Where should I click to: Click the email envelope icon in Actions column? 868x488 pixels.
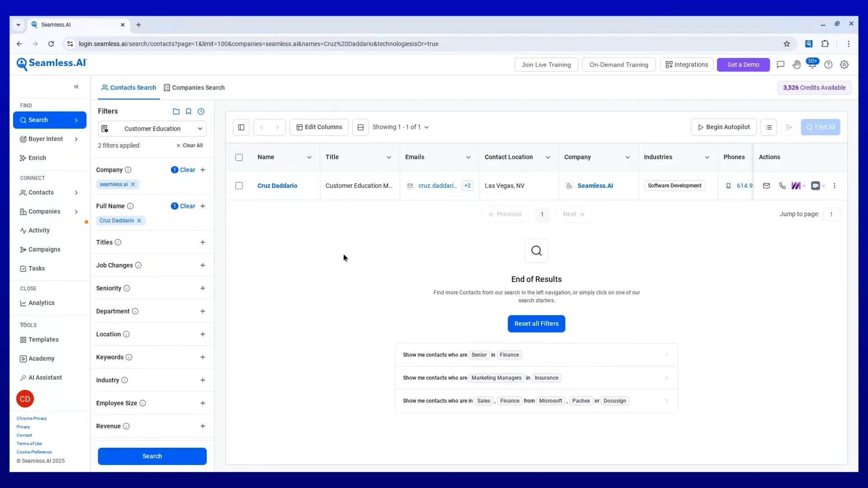tap(766, 186)
